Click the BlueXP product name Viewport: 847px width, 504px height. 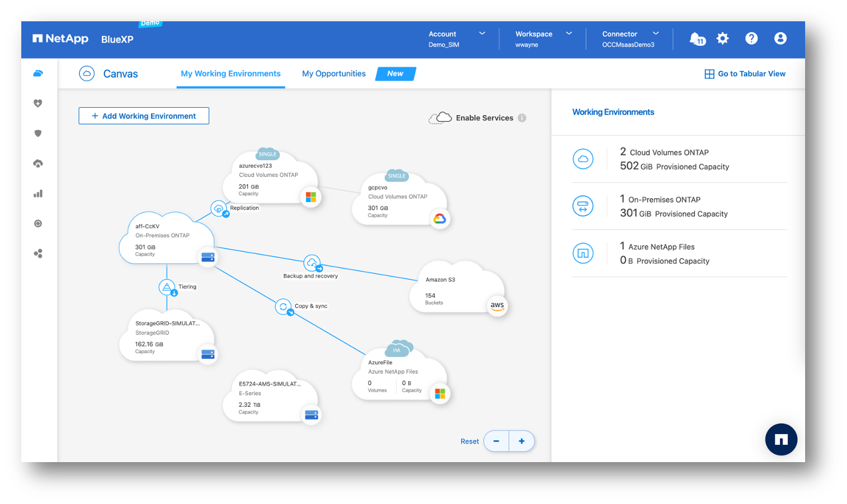[x=118, y=39]
